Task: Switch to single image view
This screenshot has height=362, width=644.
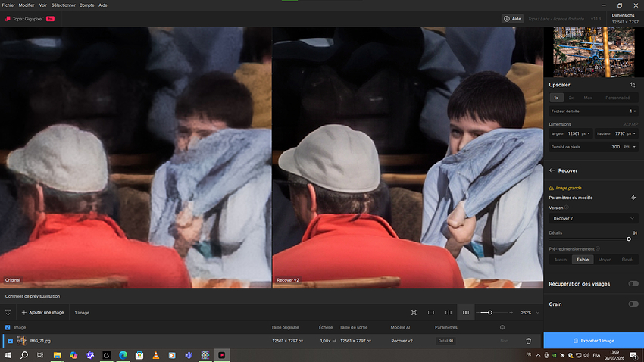Action: coord(431,312)
